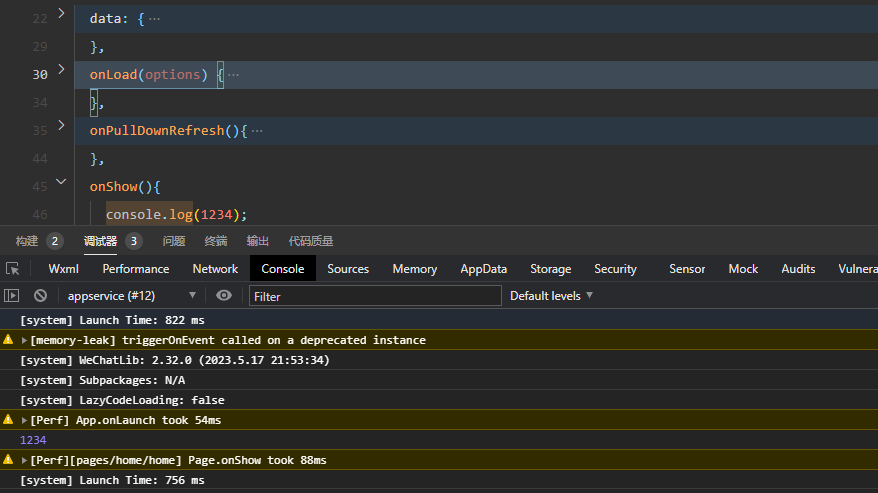
Task: Select the element inspector icon
Action: point(12,269)
